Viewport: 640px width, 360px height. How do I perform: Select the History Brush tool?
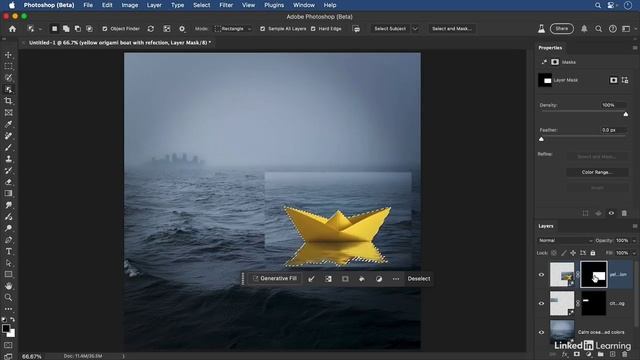click(8, 171)
